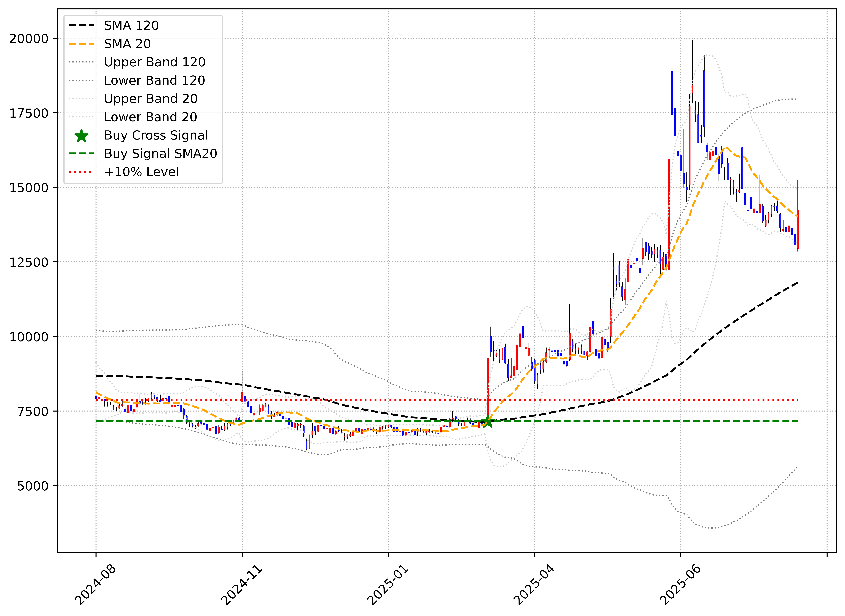Click the green star icon in legend

[x=81, y=136]
